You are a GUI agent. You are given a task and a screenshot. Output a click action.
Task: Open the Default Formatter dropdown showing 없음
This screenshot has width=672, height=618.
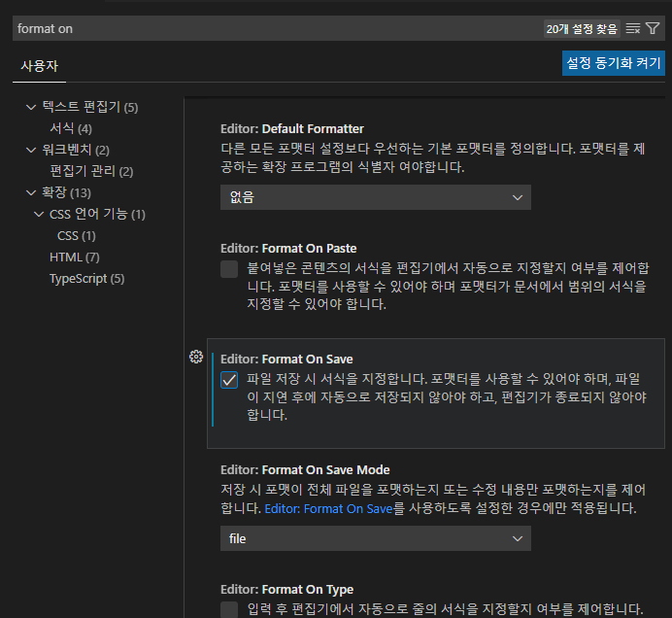point(376,197)
